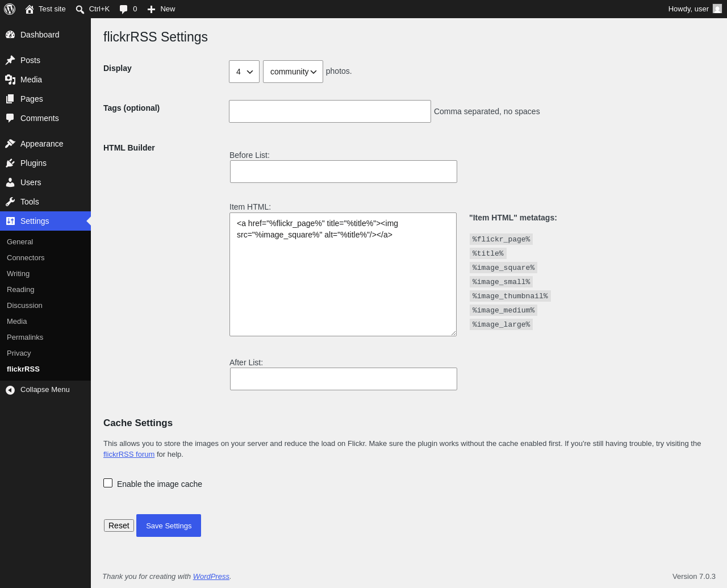Image resolution: width=727 pixels, height=588 pixels.
Task: Open Media settings submenu
Action: coord(17,322)
